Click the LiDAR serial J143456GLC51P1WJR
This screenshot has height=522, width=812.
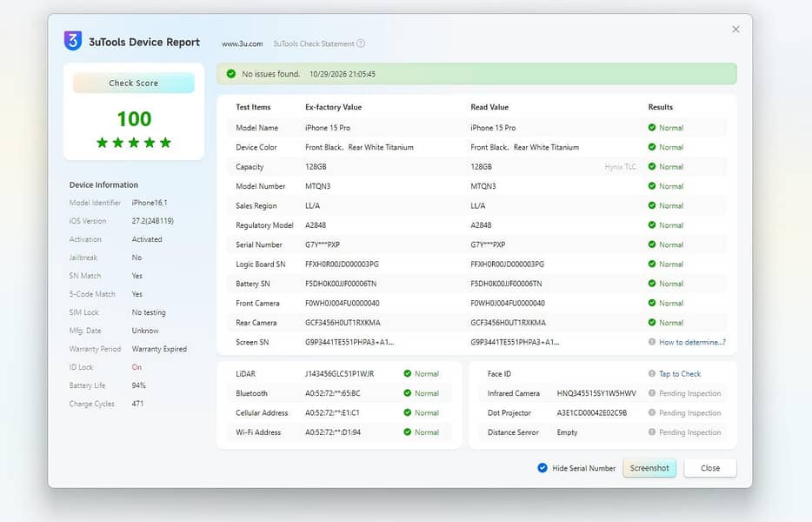click(340, 374)
